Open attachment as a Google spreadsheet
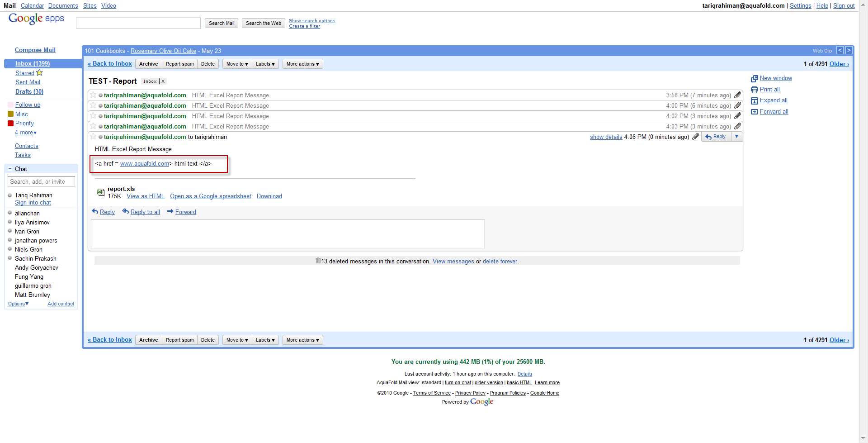 [211, 196]
